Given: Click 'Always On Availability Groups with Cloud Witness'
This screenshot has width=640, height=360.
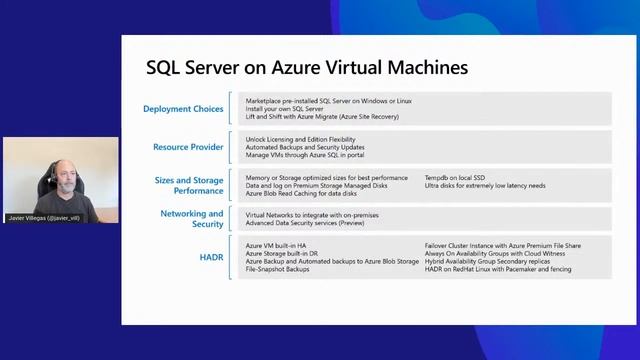Looking at the screenshot, I should point(495,253).
